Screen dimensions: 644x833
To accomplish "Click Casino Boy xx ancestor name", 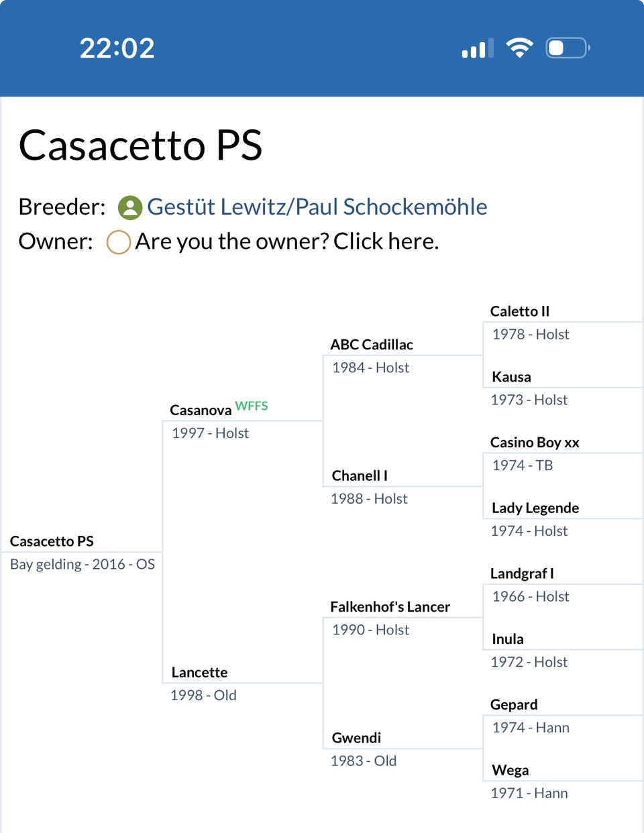I will point(535,442).
